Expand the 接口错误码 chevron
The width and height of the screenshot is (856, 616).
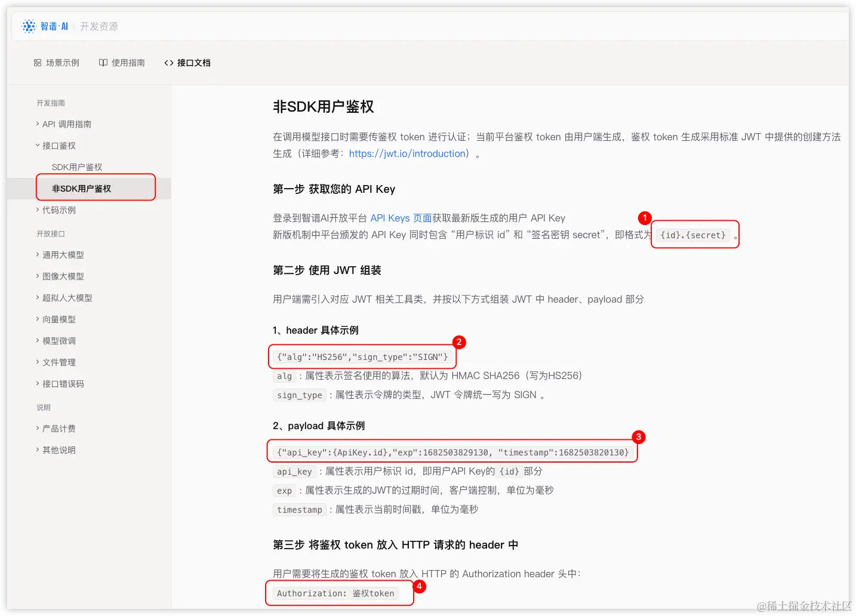point(38,383)
